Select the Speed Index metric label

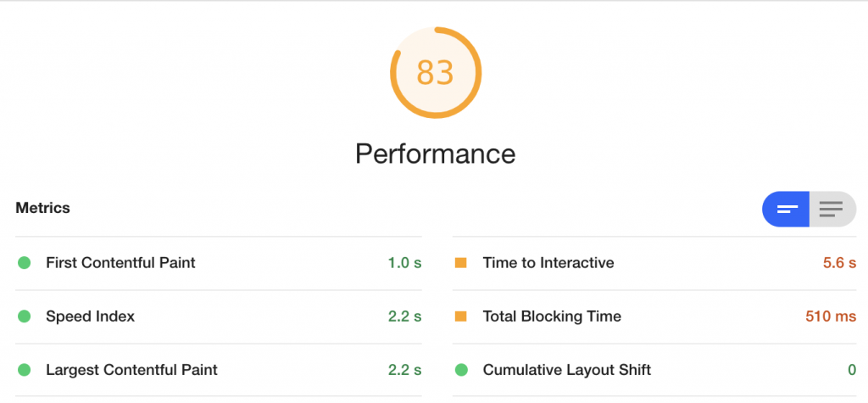(x=90, y=316)
